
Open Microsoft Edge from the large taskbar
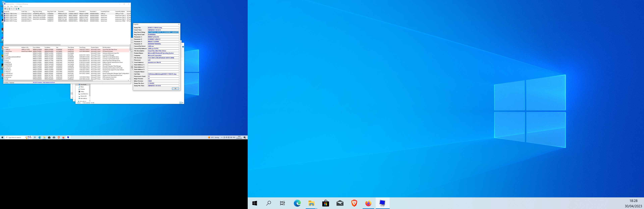click(x=297, y=203)
